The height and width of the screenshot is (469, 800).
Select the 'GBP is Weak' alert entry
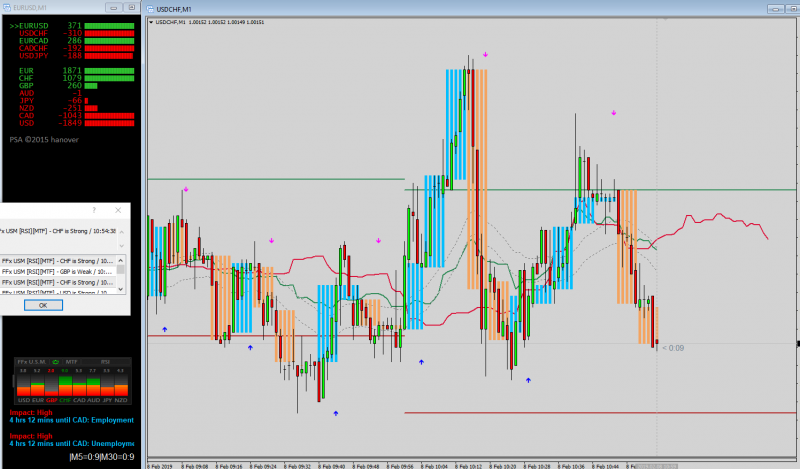point(58,271)
